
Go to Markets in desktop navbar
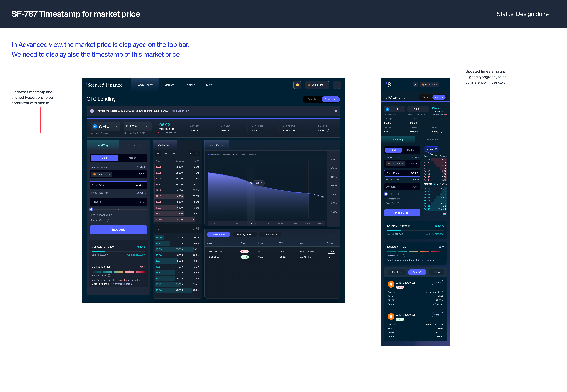(x=169, y=85)
